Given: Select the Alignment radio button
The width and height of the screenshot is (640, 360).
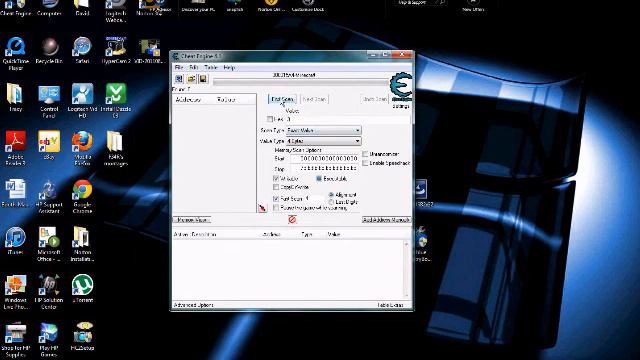Looking at the screenshot, I should coord(331,195).
